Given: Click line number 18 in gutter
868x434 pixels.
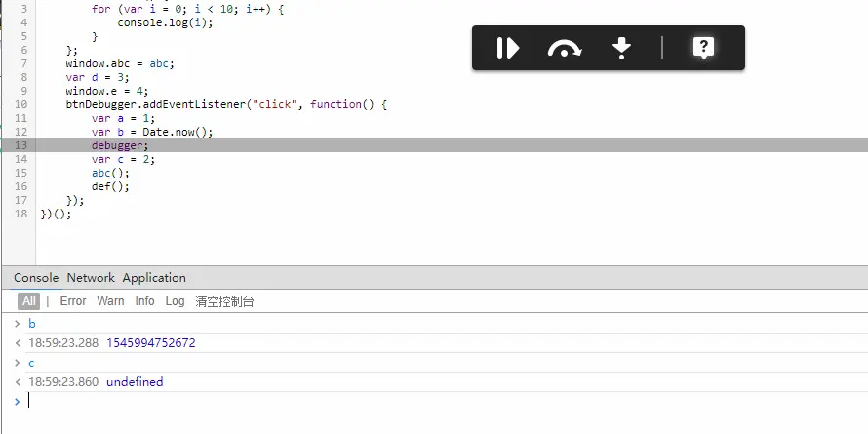Looking at the screenshot, I should [x=21, y=214].
